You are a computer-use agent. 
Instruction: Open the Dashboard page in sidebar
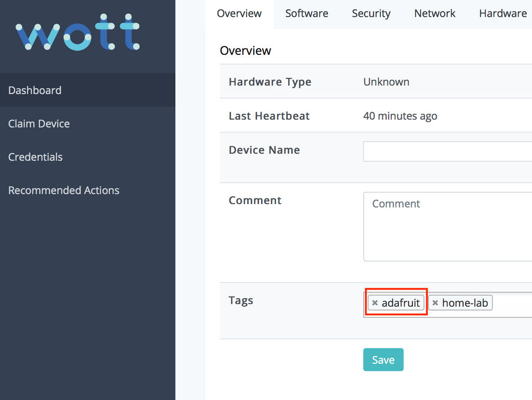(35, 90)
